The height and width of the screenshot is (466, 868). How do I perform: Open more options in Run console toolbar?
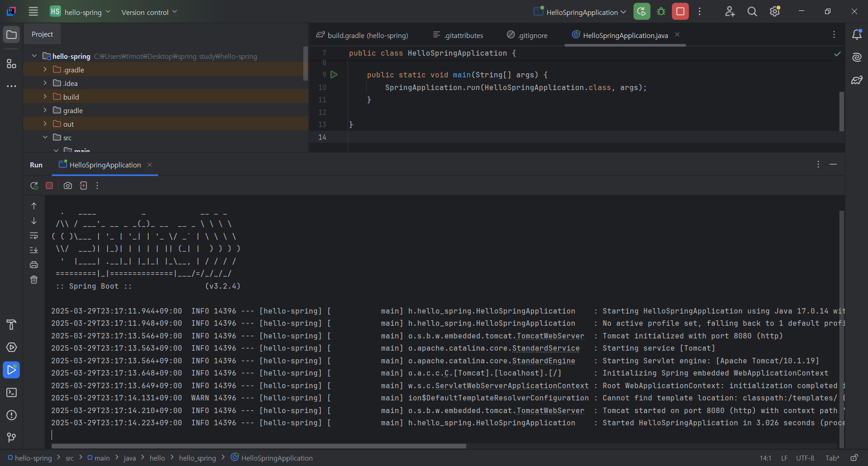(97, 185)
